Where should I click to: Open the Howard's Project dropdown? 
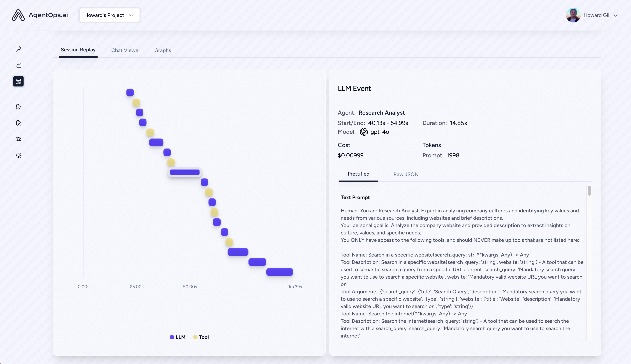point(109,15)
